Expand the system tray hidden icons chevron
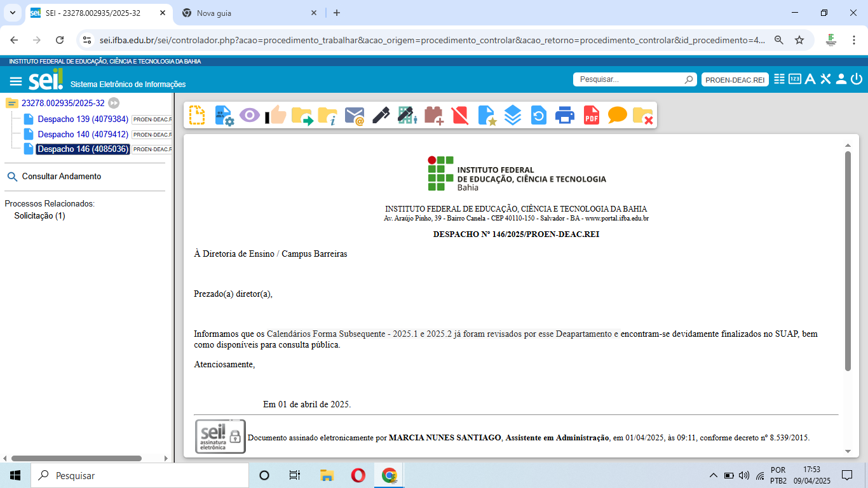 click(x=713, y=475)
